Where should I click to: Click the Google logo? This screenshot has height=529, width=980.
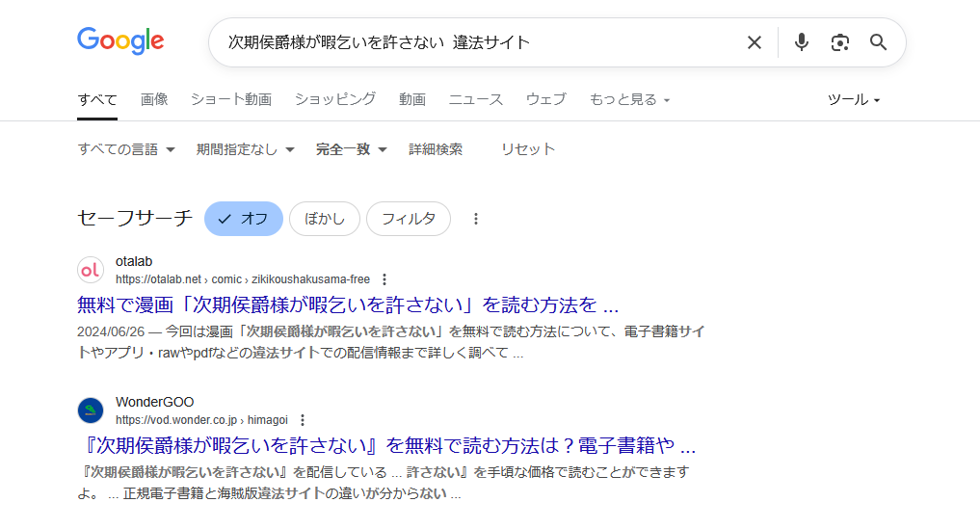[120, 41]
